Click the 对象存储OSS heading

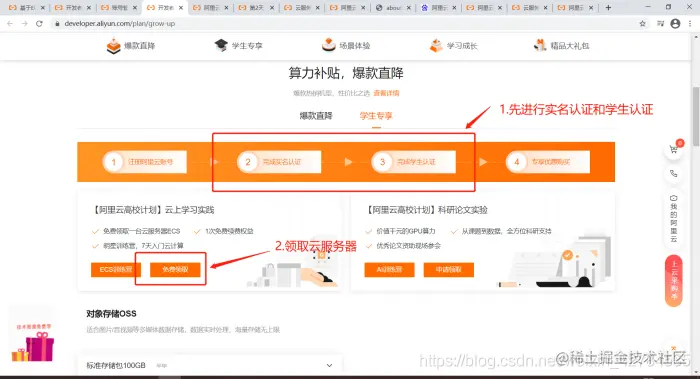111,314
